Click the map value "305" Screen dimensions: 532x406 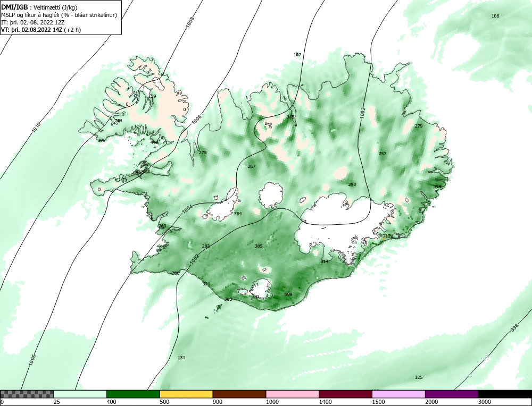[259, 246]
